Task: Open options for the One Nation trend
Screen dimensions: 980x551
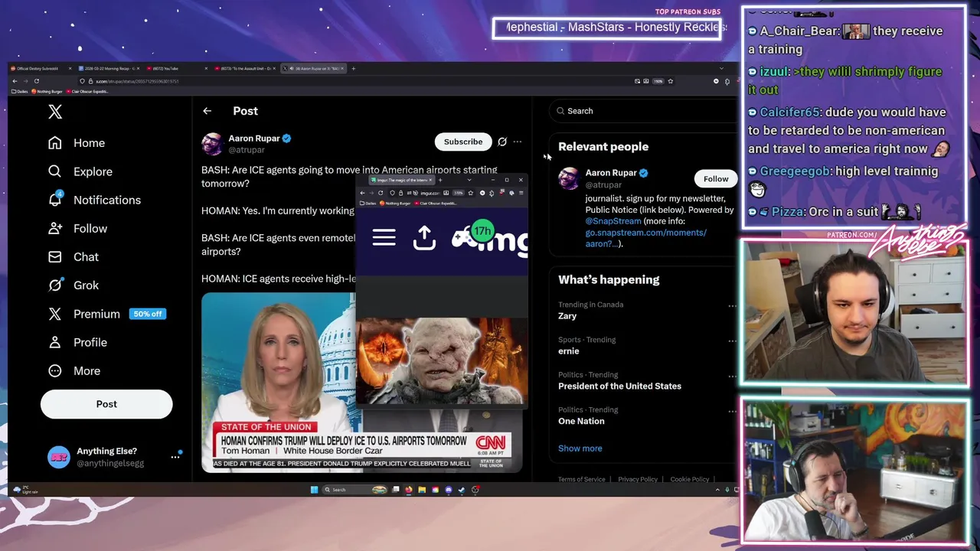Action: tap(732, 412)
